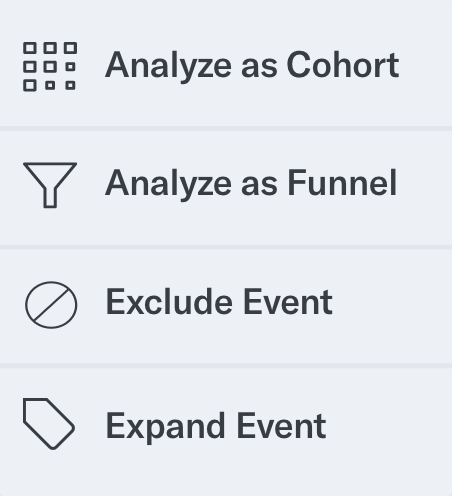This screenshot has height=496, width=452.
Task: Pick the first context menu row
Action: point(226,67)
